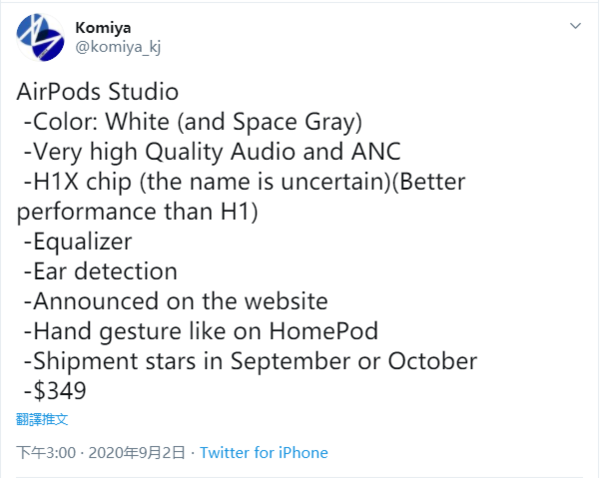Click the 2020年9月2日 tweet date
The width and height of the screenshot is (600, 478).
[137, 452]
